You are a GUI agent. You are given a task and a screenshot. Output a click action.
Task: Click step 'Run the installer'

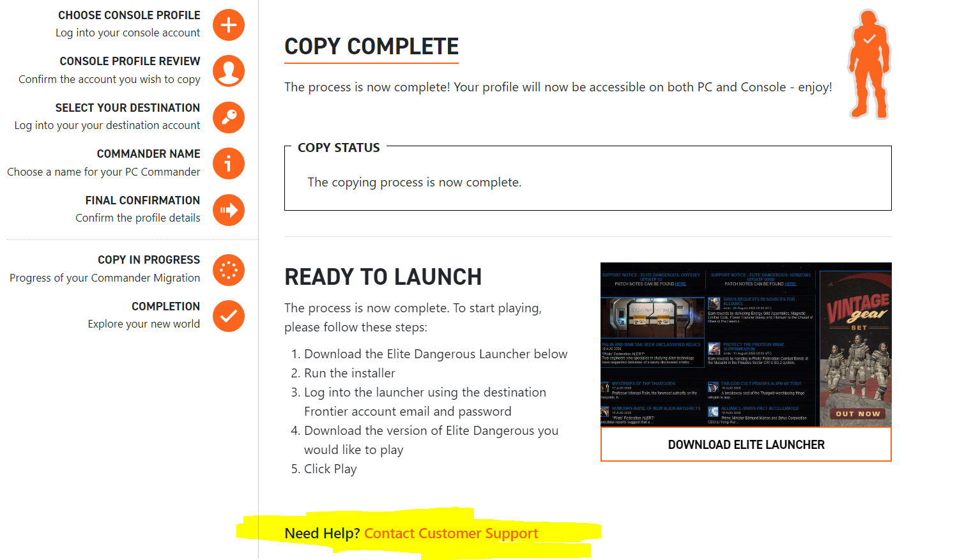349,373
